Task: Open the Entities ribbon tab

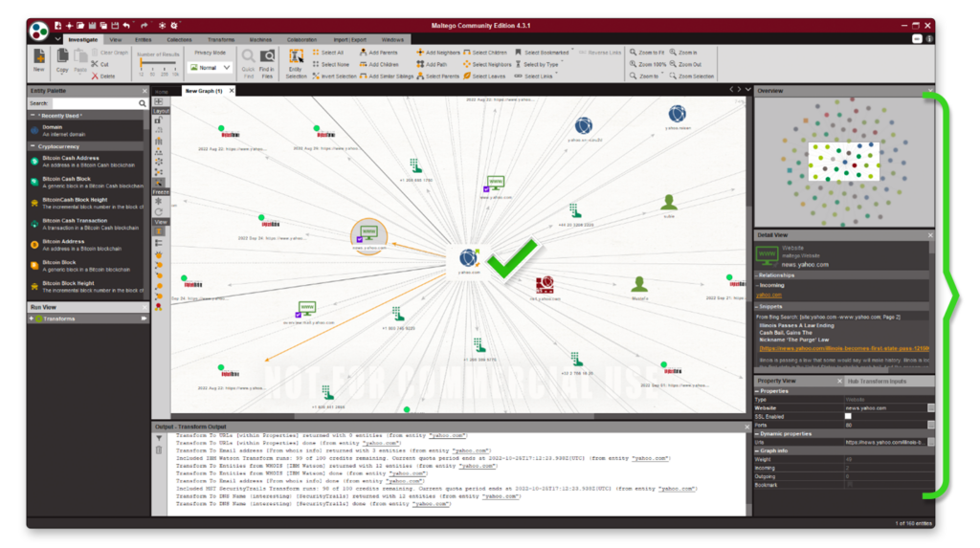Action: [x=144, y=39]
